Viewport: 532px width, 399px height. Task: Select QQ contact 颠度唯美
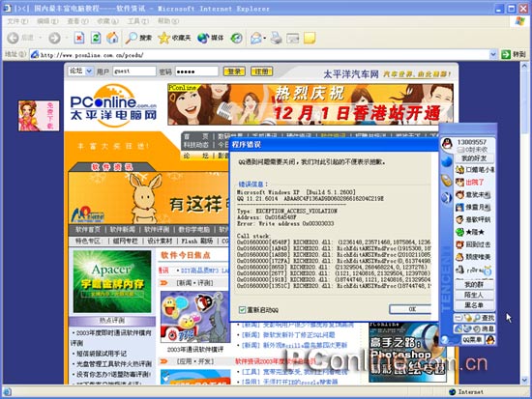pos(474,257)
